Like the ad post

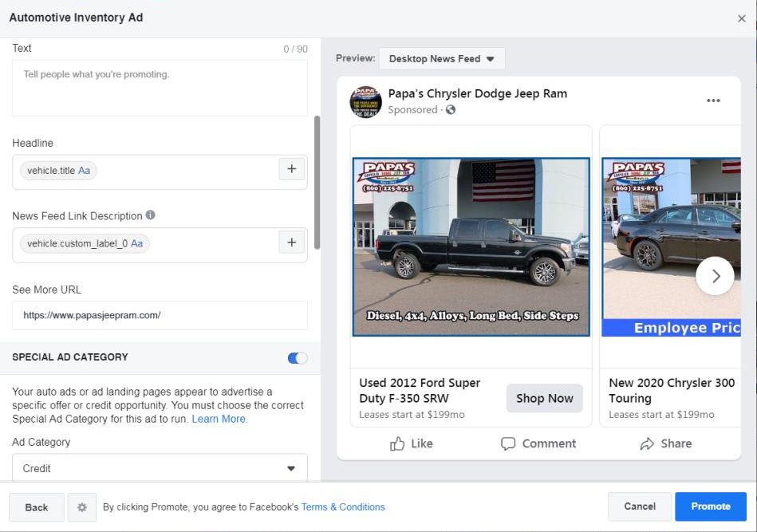click(x=412, y=443)
